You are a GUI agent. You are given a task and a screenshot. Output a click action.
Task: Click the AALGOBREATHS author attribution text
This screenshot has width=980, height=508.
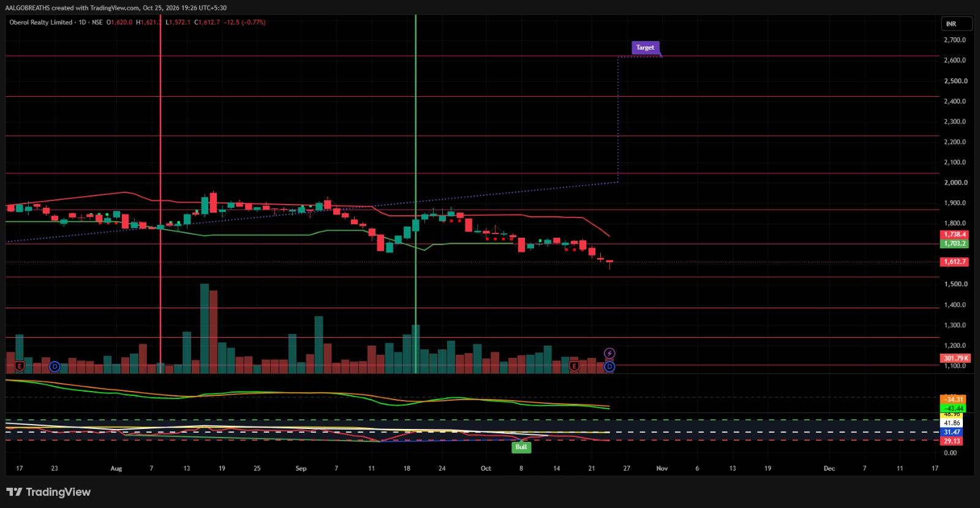[x=28, y=8]
